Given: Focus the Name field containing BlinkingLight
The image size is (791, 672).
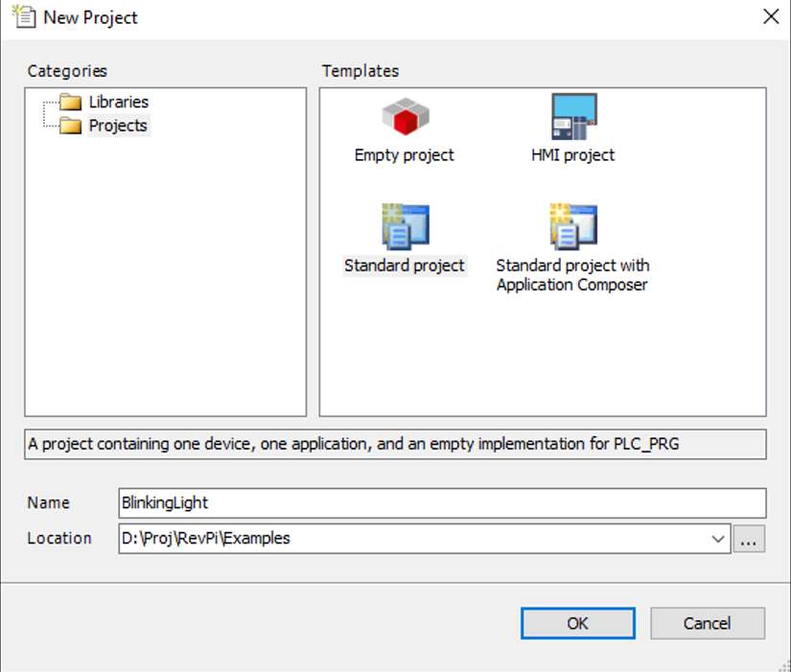Looking at the screenshot, I should (x=441, y=503).
